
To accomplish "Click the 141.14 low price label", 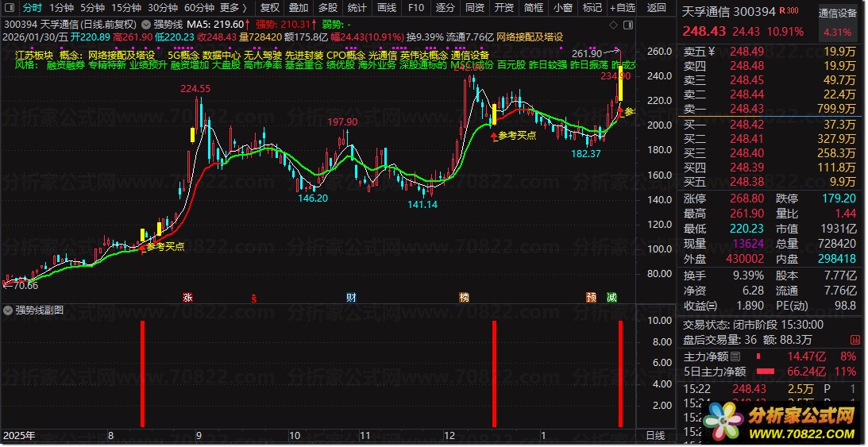I will 422,204.
